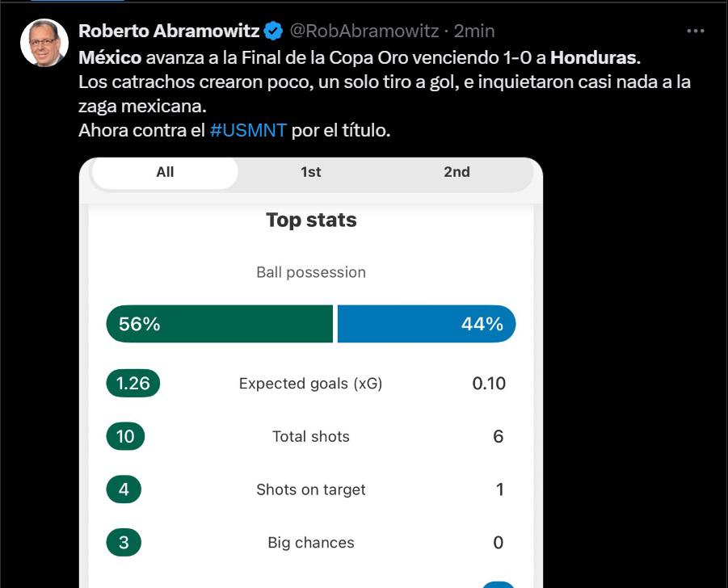The height and width of the screenshot is (588, 728).
Task: Click the Roberto Abramowitz display name
Action: pos(169,31)
